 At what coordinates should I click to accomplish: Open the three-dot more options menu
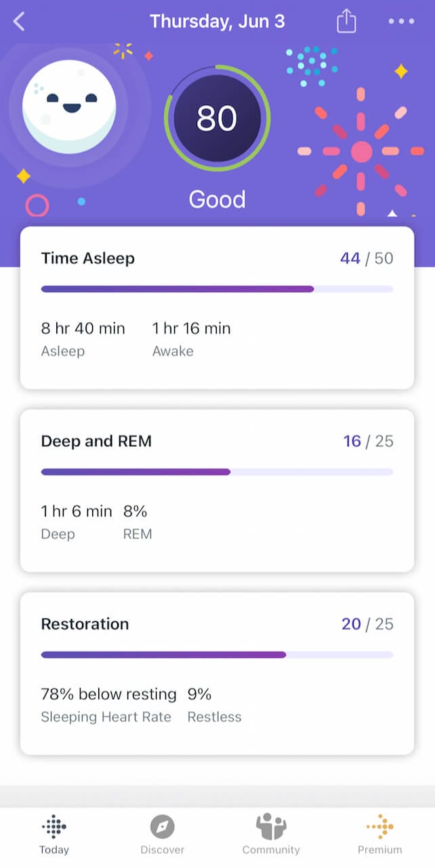(x=401, y=22)
